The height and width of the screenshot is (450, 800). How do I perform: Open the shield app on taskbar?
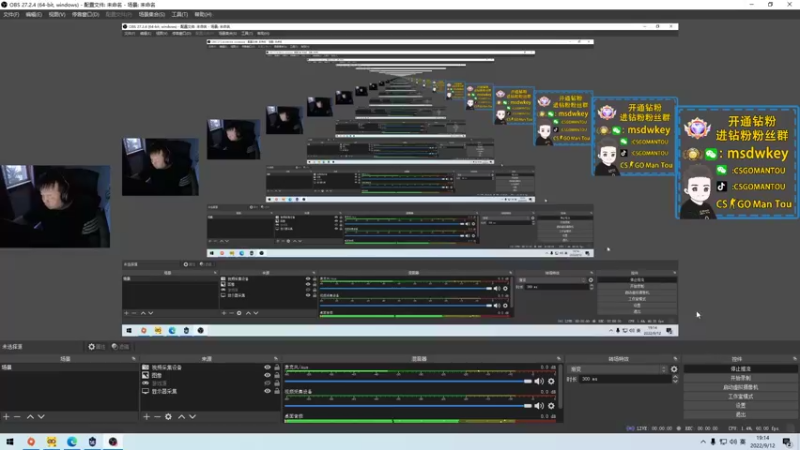click(x=92, y=442)
